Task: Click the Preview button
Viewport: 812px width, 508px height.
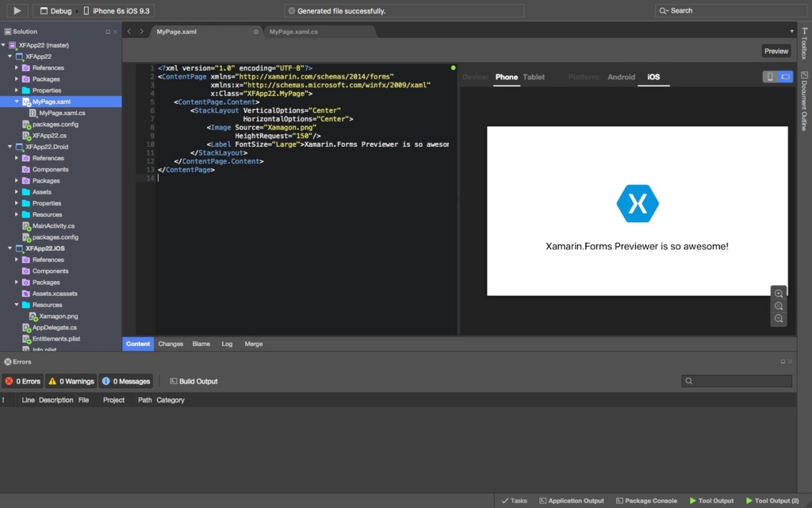Action: coord(776,51)
